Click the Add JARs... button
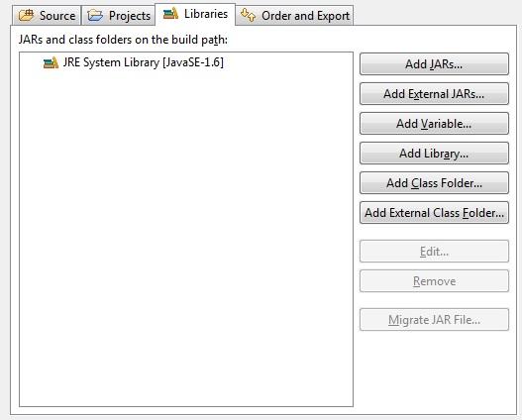The width and height of the screenshot is (522, 420). click(x=434, y=64)
